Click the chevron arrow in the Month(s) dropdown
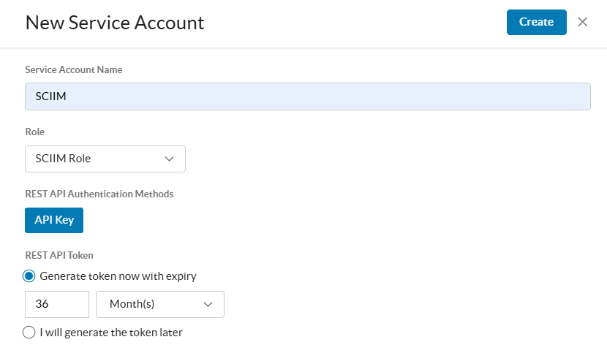Viewport: 607px width, 364px height. pos(208,304)
